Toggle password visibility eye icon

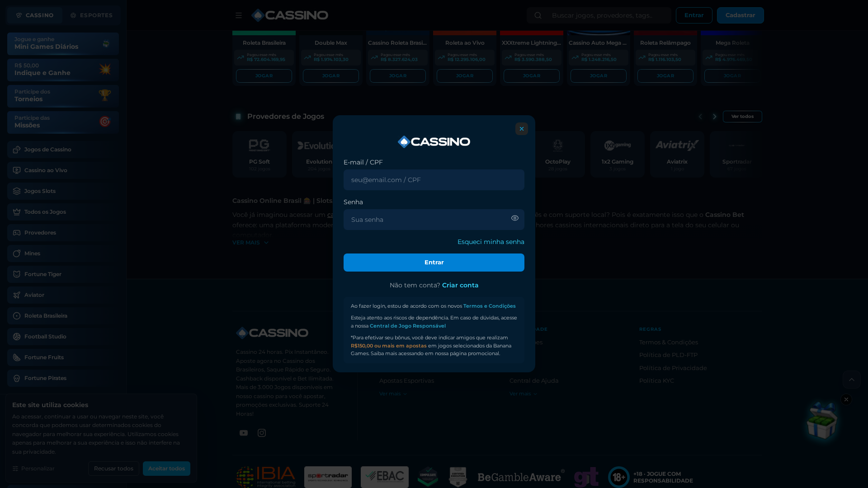[x=515, y=218]
